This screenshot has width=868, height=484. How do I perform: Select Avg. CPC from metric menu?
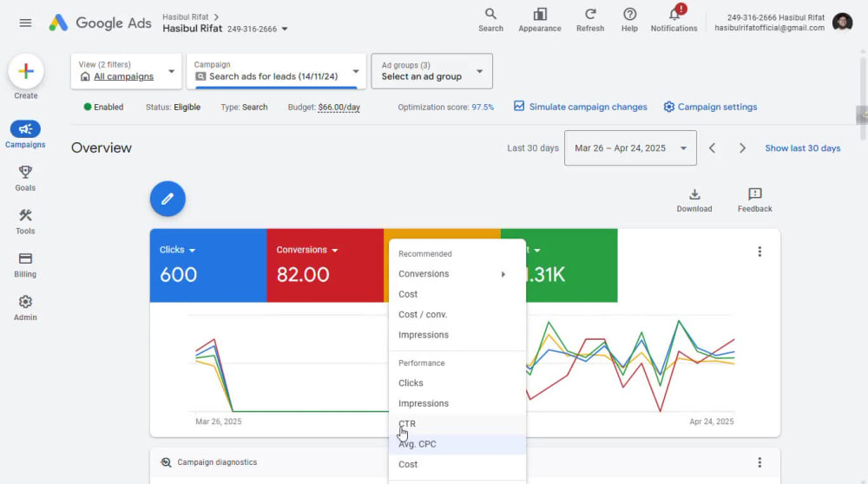point(457,444)
